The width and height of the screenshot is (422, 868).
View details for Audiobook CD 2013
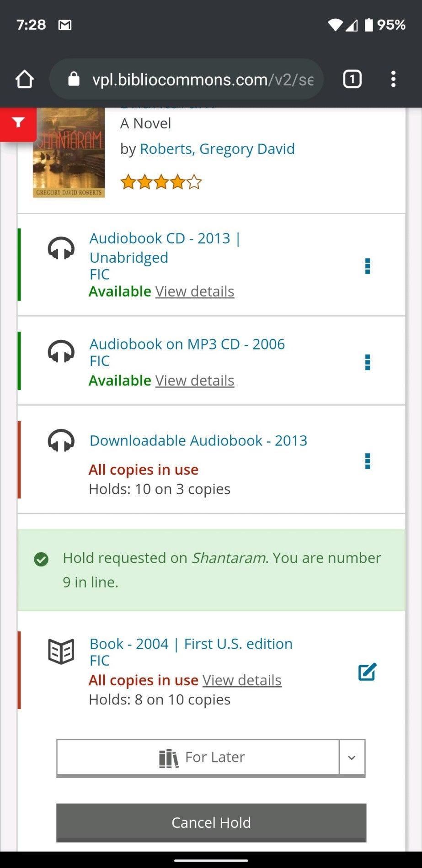pyautogui.click(x=195, y=291)
